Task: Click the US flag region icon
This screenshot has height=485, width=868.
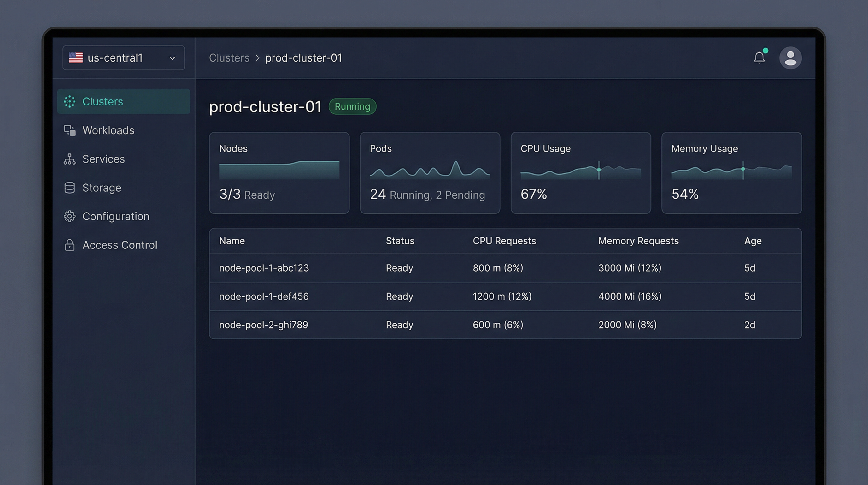Action: (76, 58)
